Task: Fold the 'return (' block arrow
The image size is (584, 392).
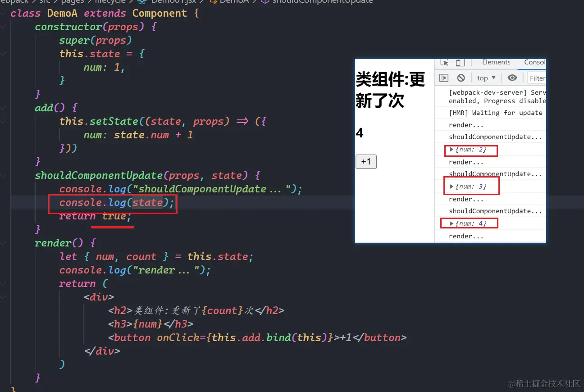Action: coord(3,284)
